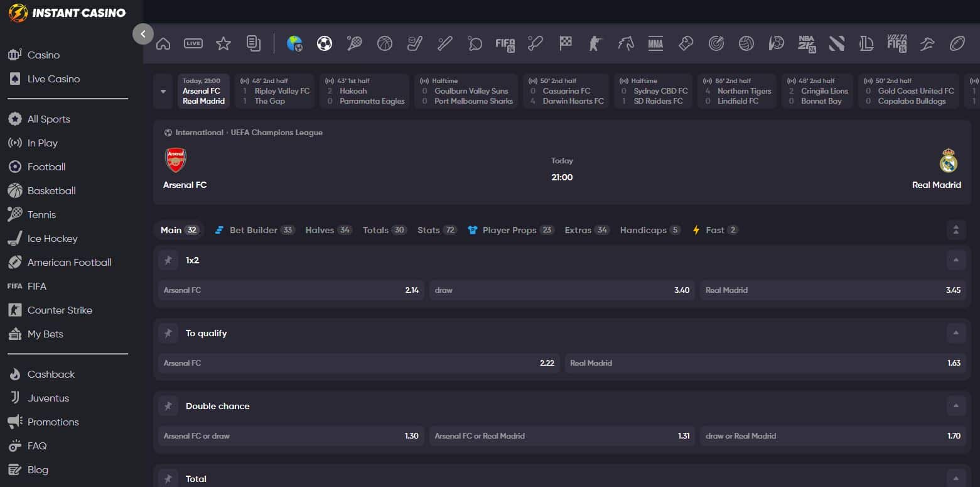980x487 pixels.
Task: Switch to the Fast tab
Action: [715, 230]
